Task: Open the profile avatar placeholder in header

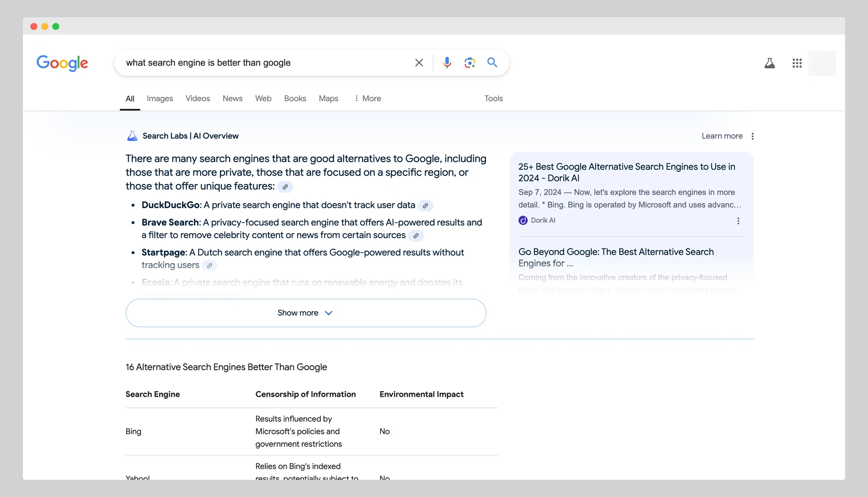Action: (822, 63)
